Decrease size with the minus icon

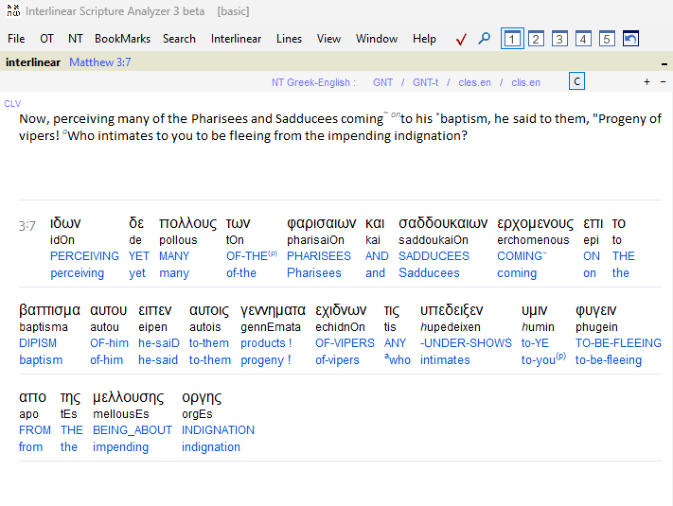[x=663, y=81]
